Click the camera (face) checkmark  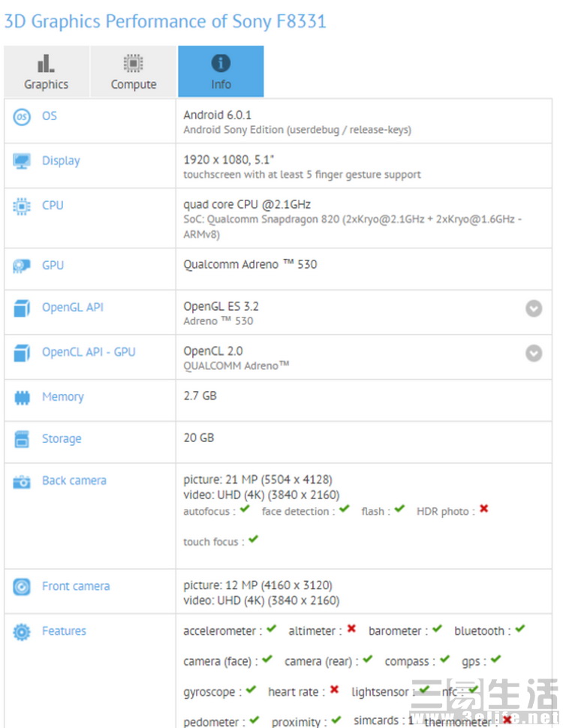(267, 659)
